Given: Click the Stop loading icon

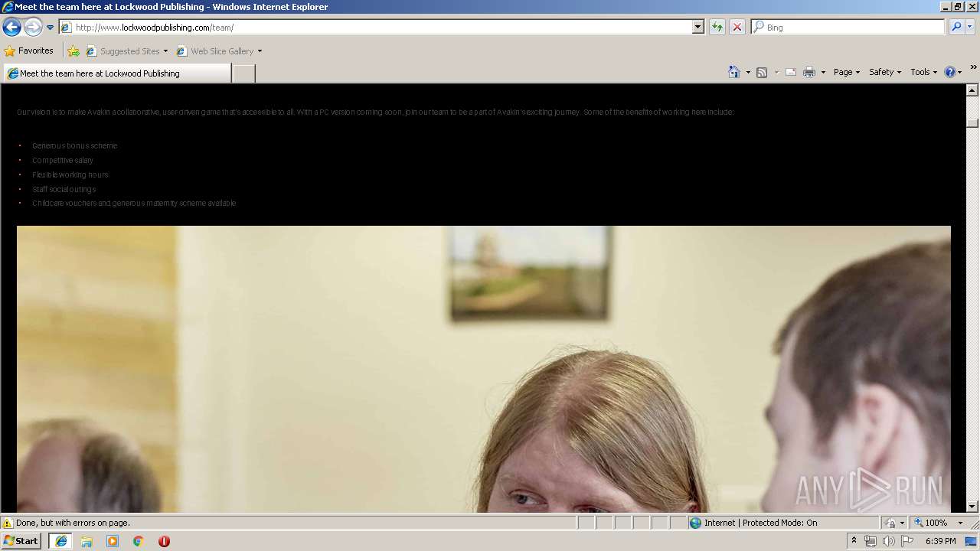Looking at the screenshot, I should 737,27.
